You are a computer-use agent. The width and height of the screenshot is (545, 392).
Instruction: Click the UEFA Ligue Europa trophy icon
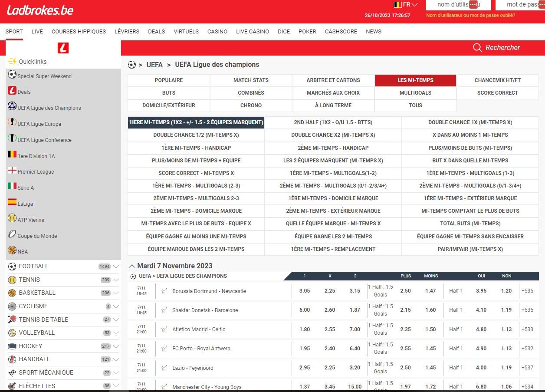click(12, 122)
